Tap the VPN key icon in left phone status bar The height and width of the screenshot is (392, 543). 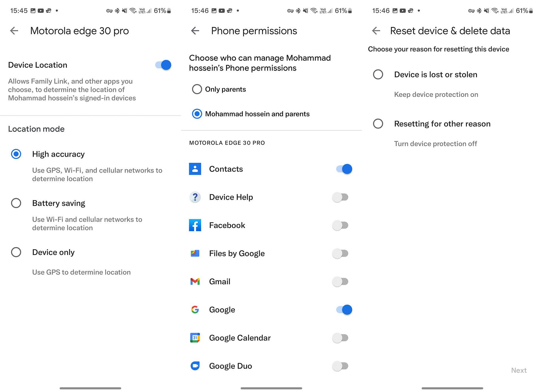109,11
